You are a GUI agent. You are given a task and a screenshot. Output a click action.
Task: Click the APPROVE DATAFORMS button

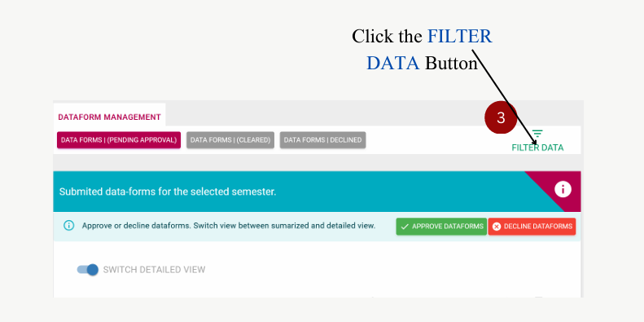(441, 227)
